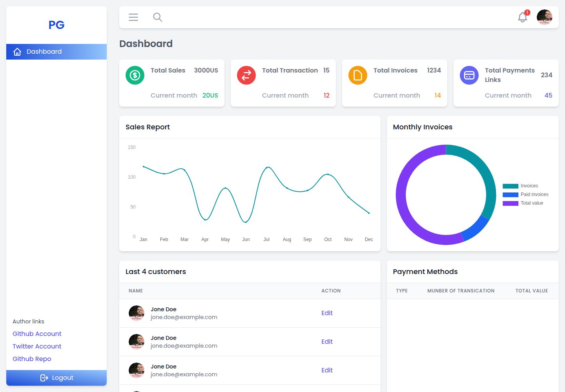Click the NAME column header

click(136, 291)
